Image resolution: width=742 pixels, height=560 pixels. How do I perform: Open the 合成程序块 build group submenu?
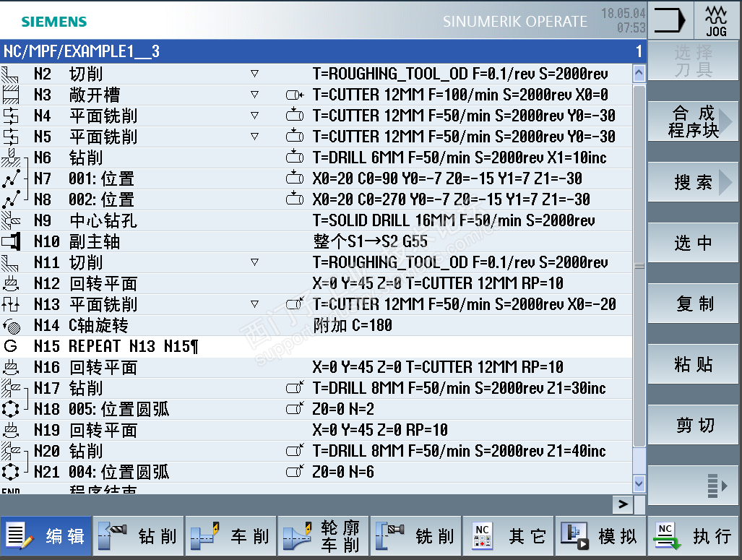point(693,121)
